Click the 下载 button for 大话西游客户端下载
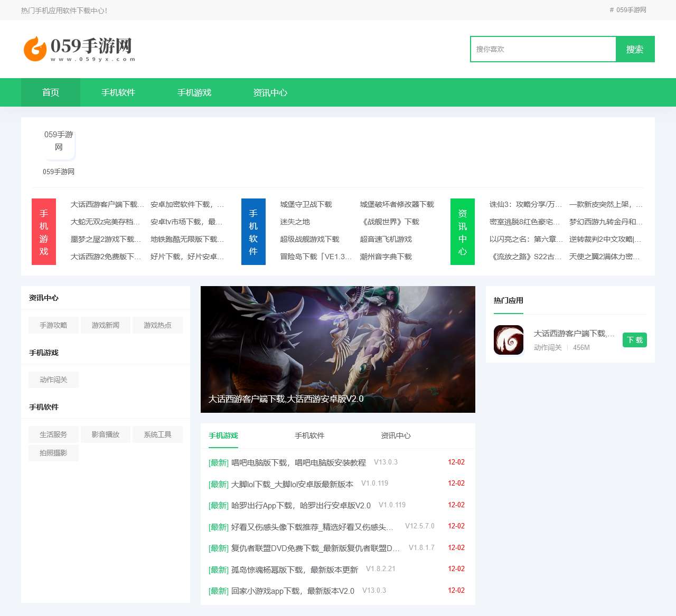The width and height of the screenshot is (676, 616). point(635,340)
